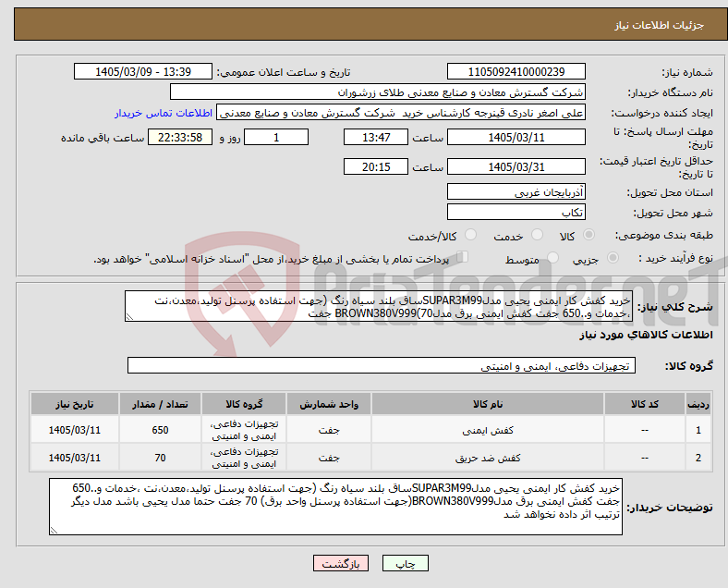Select the کالا/خدمت radio button
The width and height of the screenshot is (728, 588).
(471, 235)
